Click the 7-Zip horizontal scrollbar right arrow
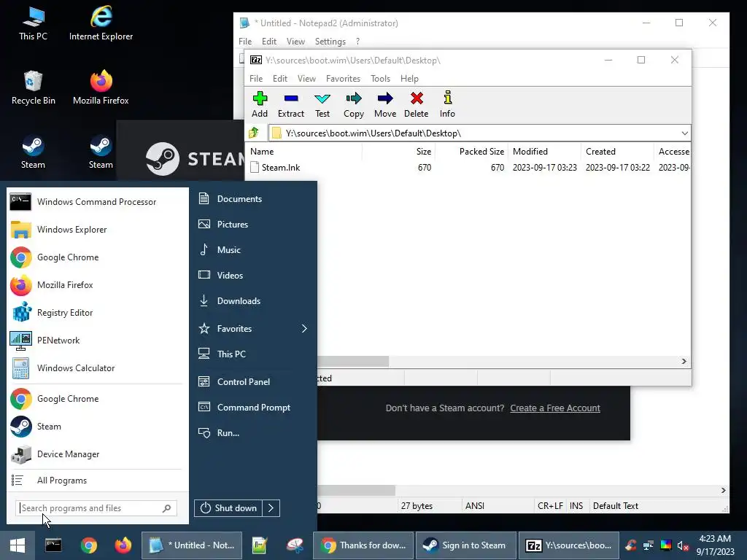This screenshot has height=560, width=747. (684, 362)
